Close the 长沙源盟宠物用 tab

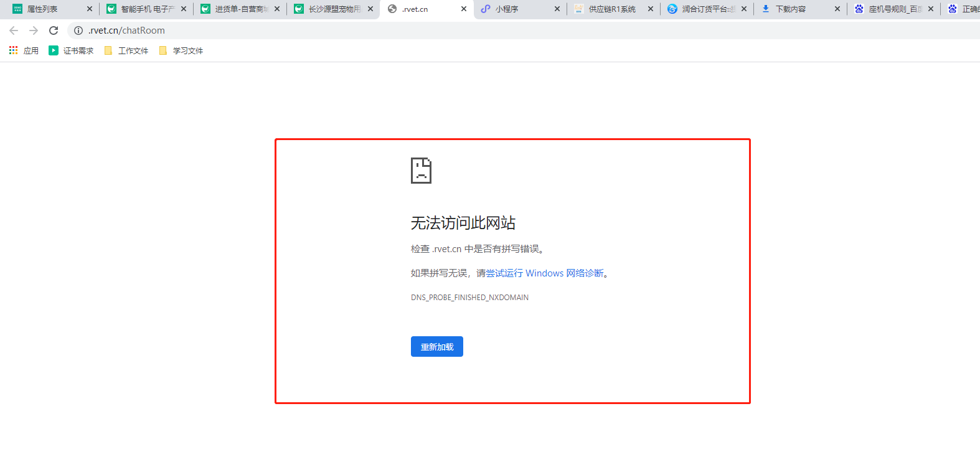click(x=370, y=9)
